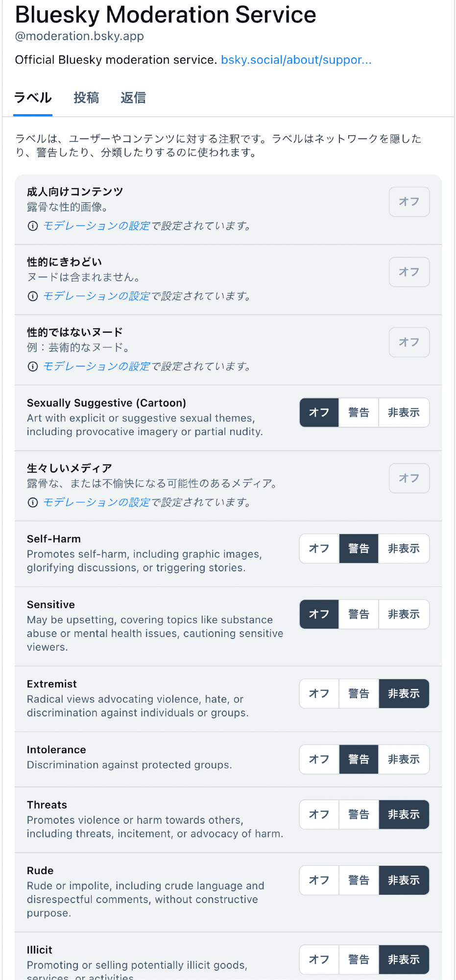Turn Sensitive label to 警告

coord(359,614)
